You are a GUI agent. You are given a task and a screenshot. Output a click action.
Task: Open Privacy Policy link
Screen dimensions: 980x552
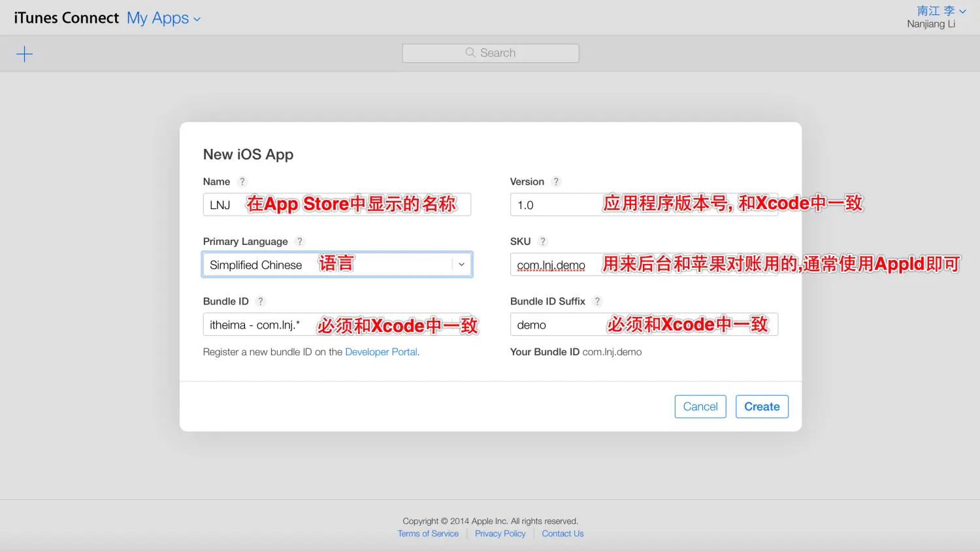500,534
